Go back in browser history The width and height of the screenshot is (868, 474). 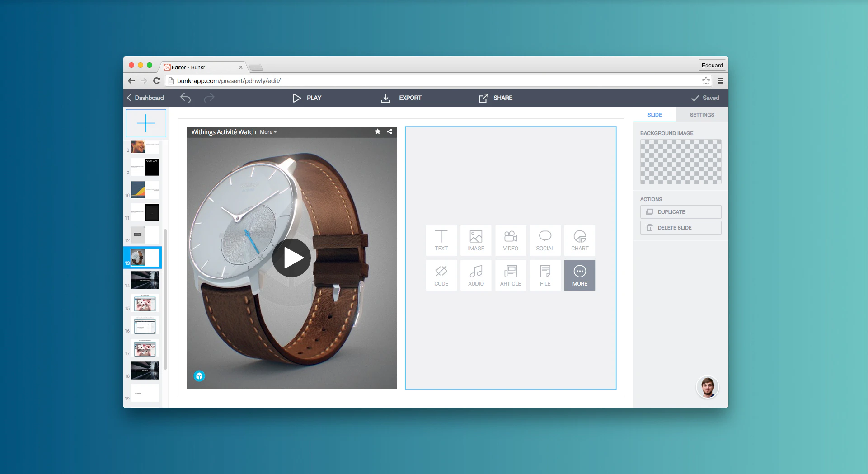(131, 81)
